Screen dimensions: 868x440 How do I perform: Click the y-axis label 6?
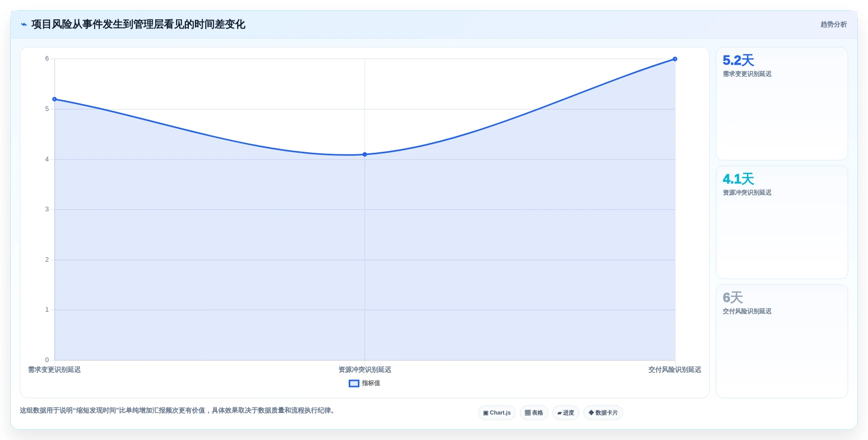(47, 59)
